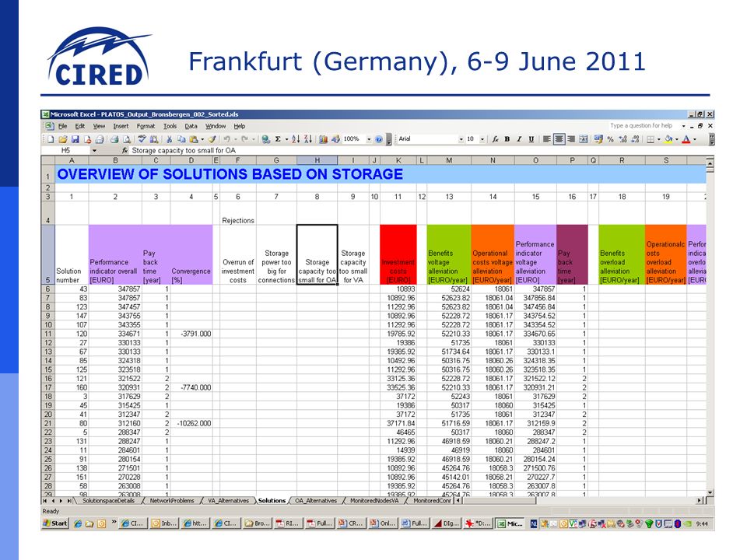Open the Format menu
747x560 pixels.
(146, 126)
